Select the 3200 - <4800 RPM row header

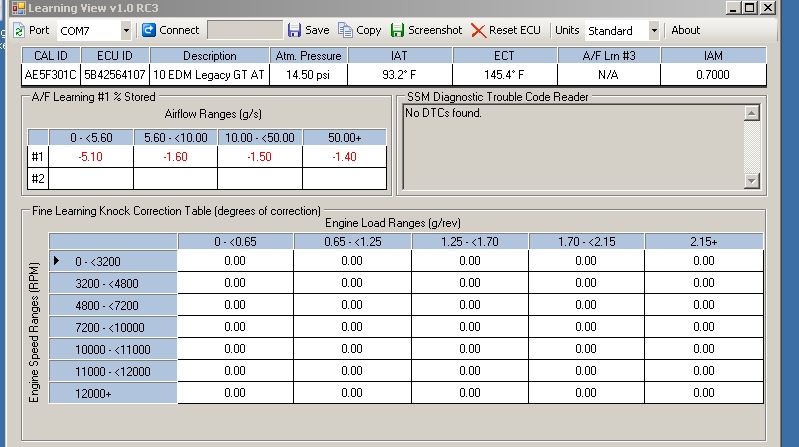click(x=113, y=283)
